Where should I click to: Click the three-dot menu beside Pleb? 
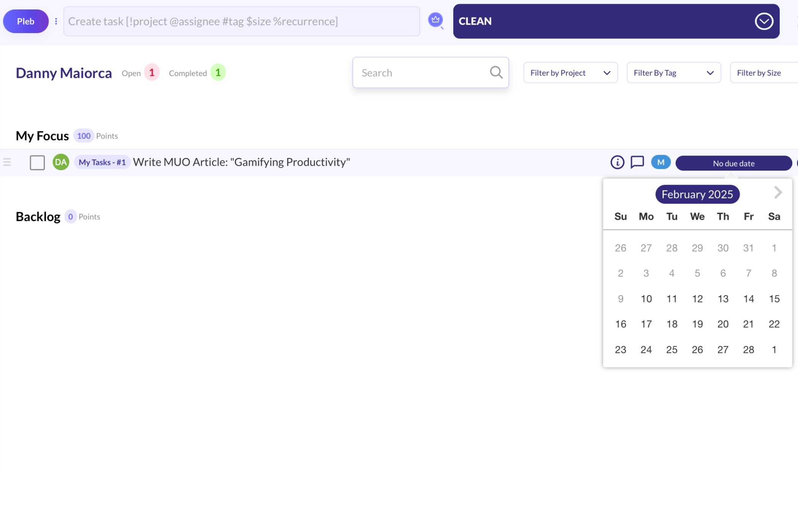point(56,21)
